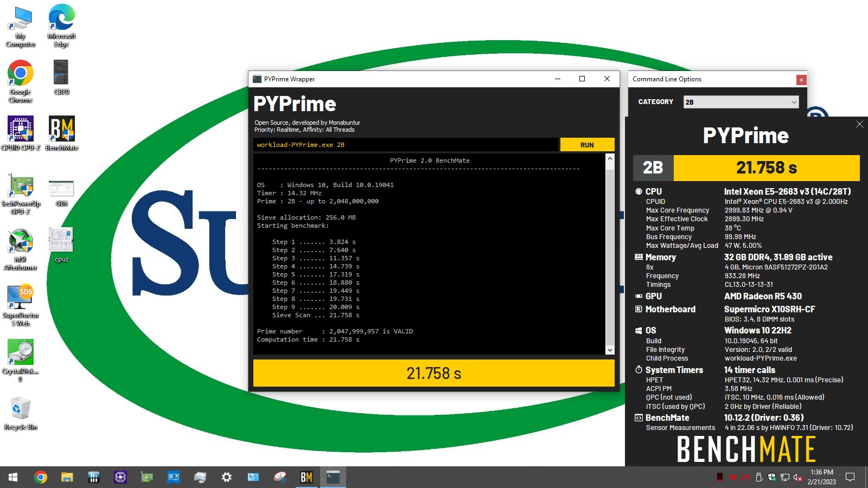Click the console scrollbar down arrow

610,350
